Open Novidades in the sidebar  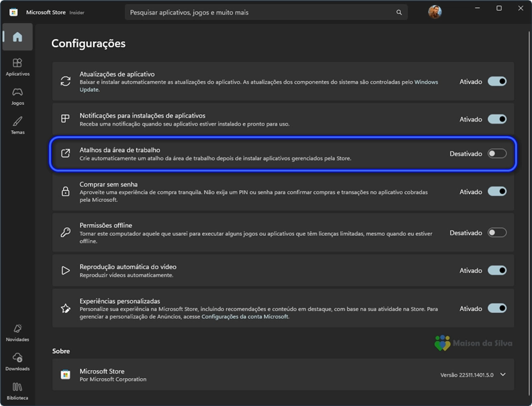point(17,332)
